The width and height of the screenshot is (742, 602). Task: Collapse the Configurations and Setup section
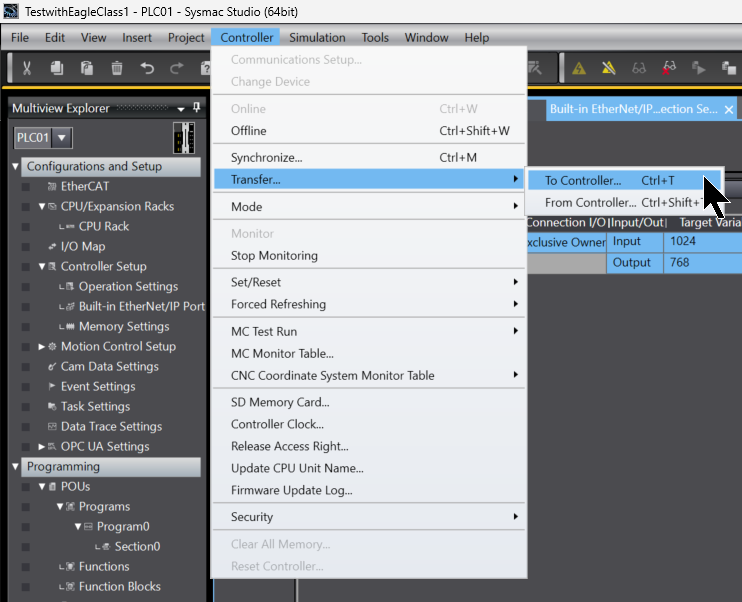(x=16, y=167)
